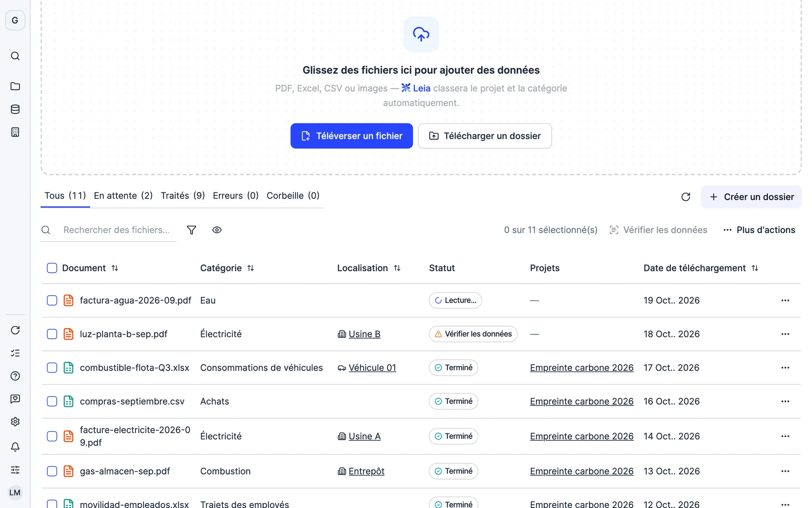Click Créer un dossier button
Viewport: 812px width, 508px height.
751,197
